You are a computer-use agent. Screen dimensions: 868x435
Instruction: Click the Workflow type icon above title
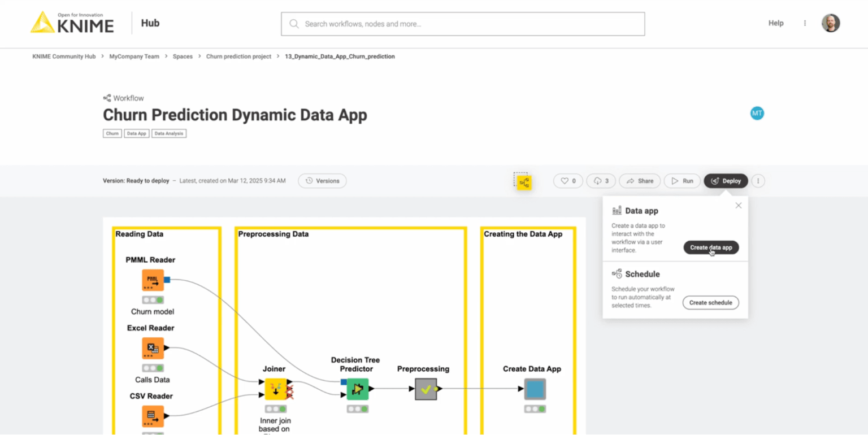tap(107, 98)
